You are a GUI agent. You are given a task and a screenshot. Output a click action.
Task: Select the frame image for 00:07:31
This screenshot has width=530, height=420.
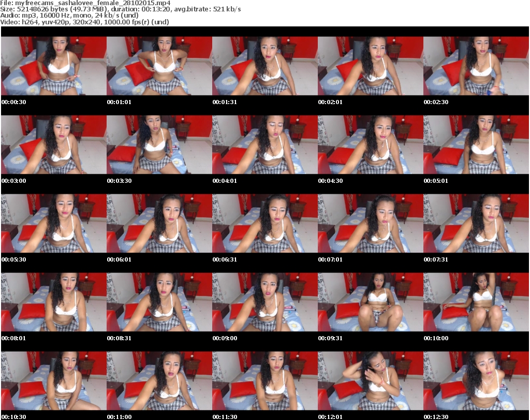pyautogui.click(x=476, y=224)
